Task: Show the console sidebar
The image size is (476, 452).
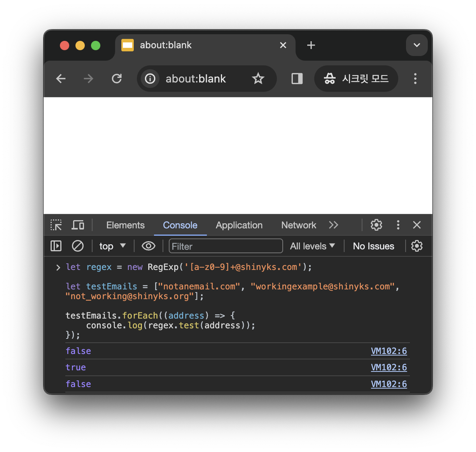Action: [56, 246]
